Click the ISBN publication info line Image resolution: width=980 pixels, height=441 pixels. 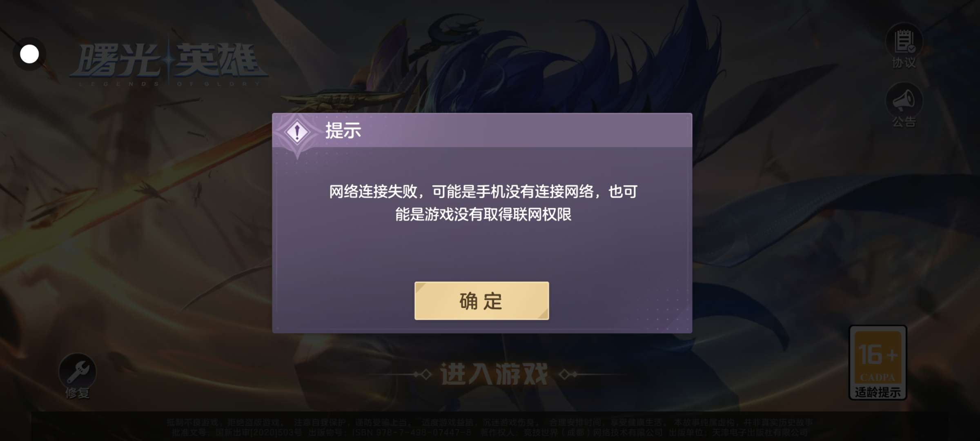(490, 432)
